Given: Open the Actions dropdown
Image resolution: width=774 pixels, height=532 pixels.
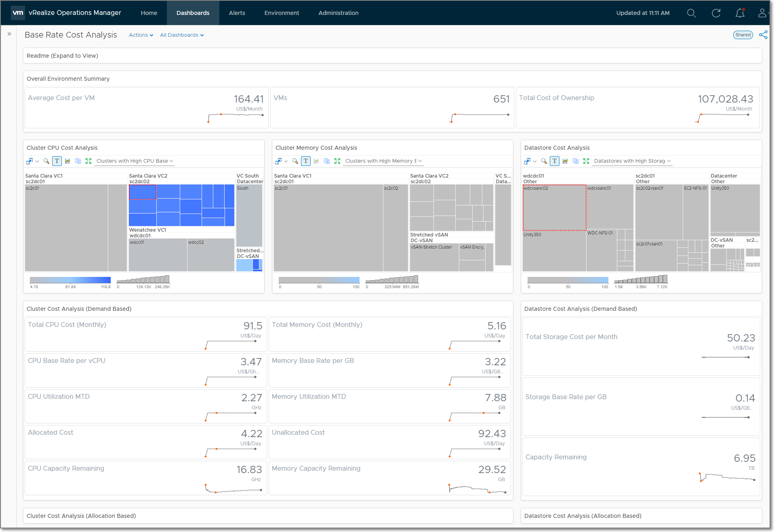Looking at the screenshot, I should [x=141, y=35].
